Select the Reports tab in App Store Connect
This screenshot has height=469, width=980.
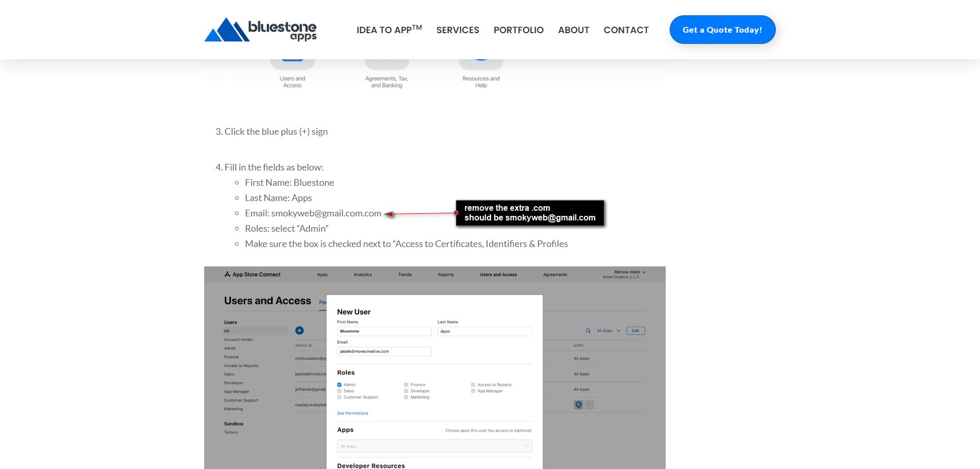tap(446, 275)
